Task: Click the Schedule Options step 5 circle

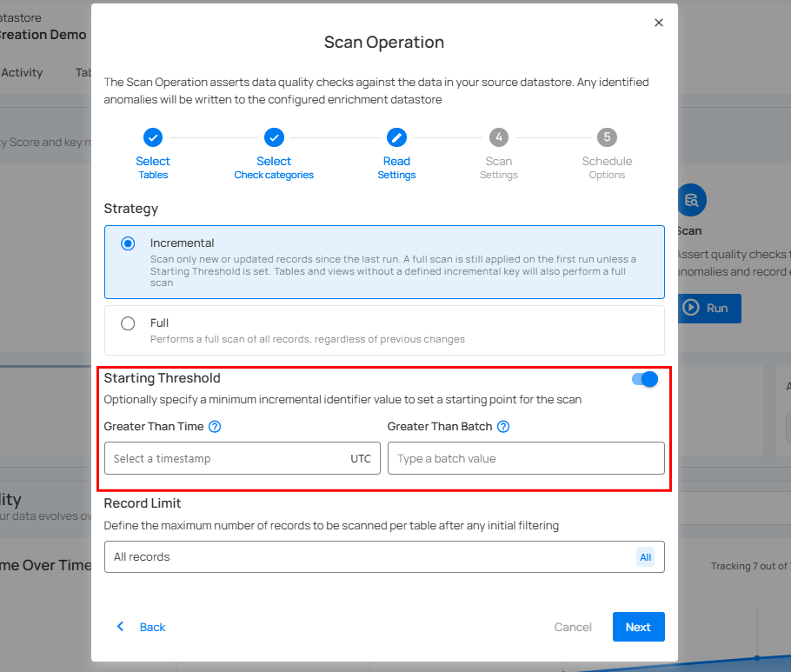Action: (x=607, y=137)
